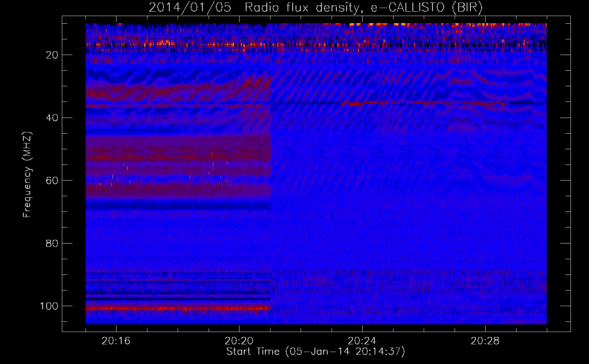Click the 100 MHz frequency tick label
Screen dimensions: 589x364
pos(49,306)
